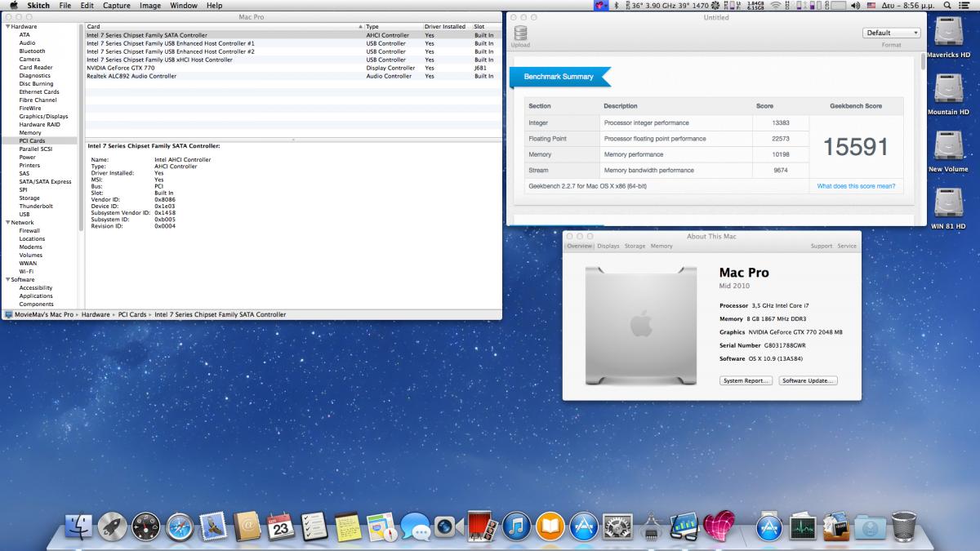Select NVIDIA GeForce GTX 770 row

(293, 68)
